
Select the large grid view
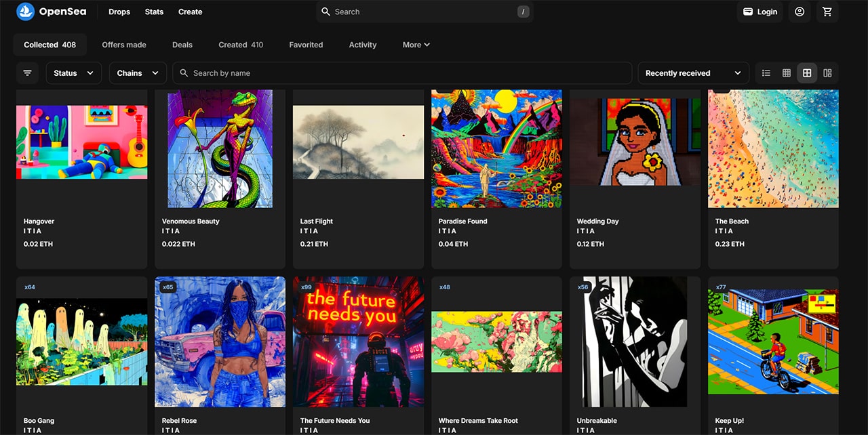coord(807,73)
